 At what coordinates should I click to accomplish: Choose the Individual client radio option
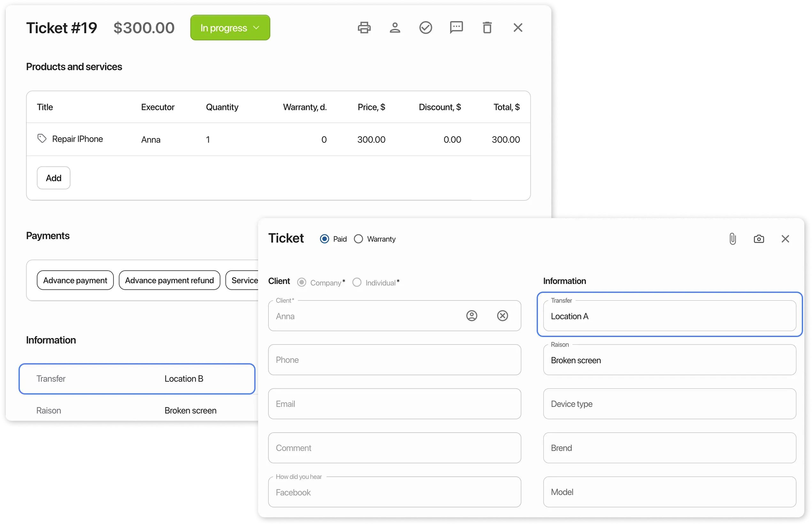pos(356,283)
